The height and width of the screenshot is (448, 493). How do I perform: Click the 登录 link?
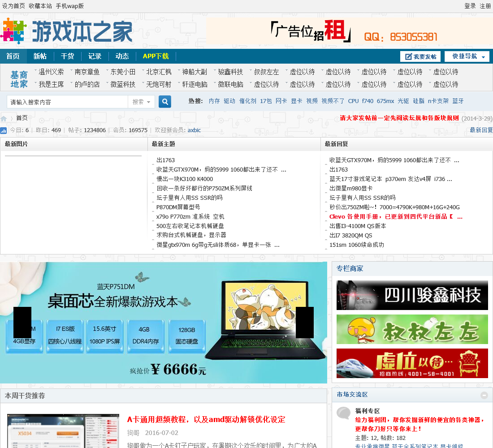(x=470, y=6)
